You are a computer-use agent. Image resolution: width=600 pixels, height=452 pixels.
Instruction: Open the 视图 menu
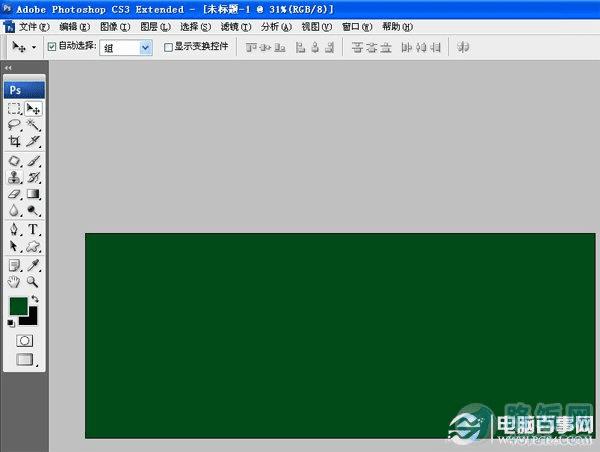[316, 27]
